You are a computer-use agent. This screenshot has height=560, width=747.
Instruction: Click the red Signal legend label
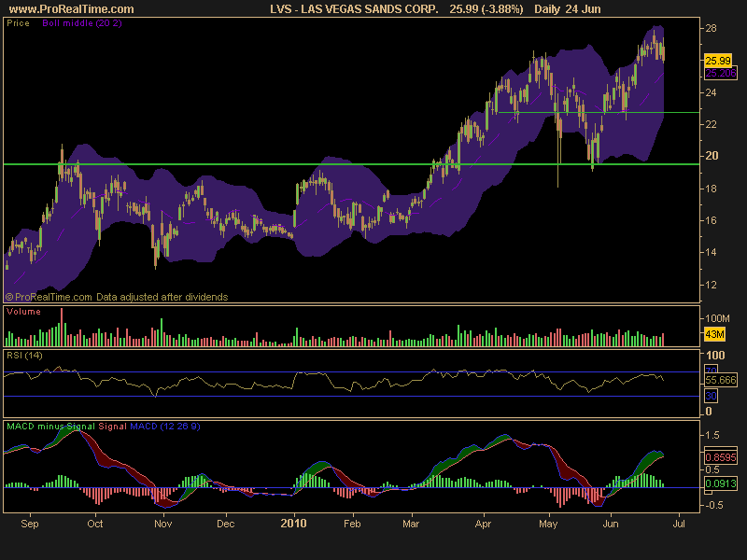tap(112, 427)
